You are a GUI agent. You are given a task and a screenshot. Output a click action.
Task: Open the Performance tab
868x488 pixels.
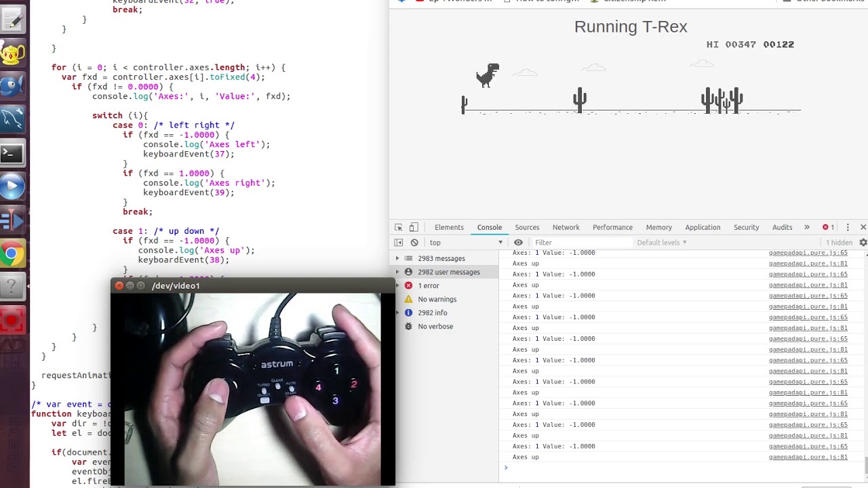612,227
